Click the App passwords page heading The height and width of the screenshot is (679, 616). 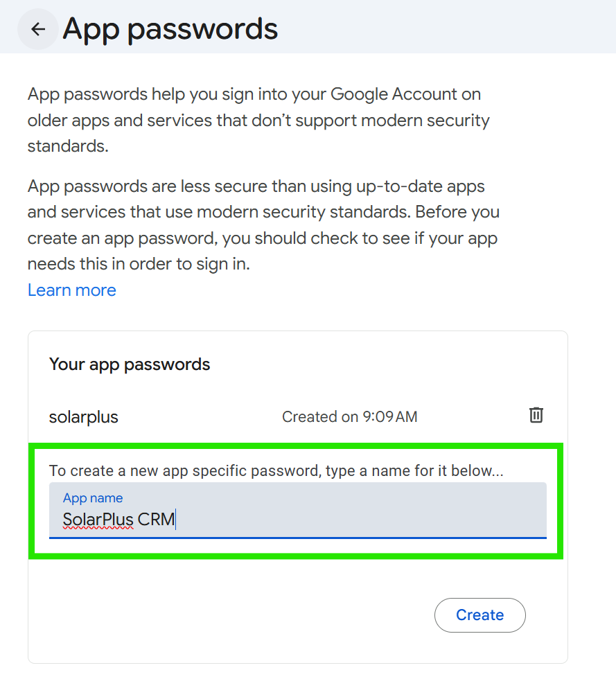[170, 29]
